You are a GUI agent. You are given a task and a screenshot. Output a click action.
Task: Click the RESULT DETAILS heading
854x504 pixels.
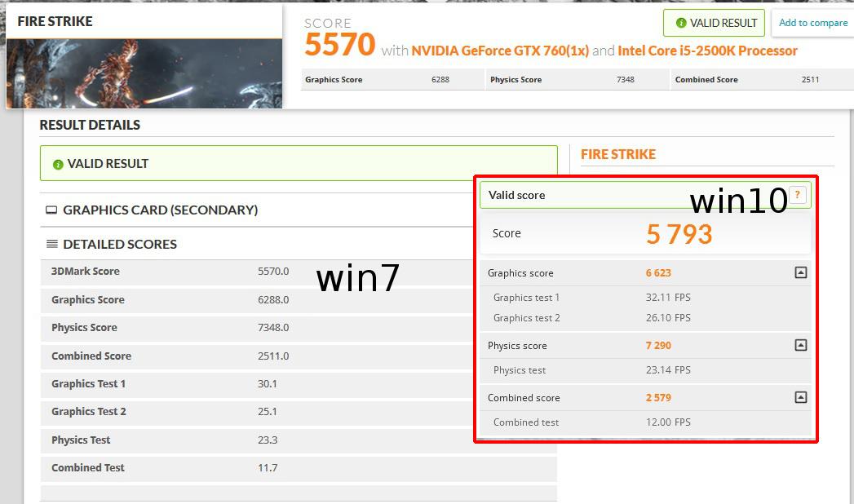pyautogui.click(x=90, y=125)
